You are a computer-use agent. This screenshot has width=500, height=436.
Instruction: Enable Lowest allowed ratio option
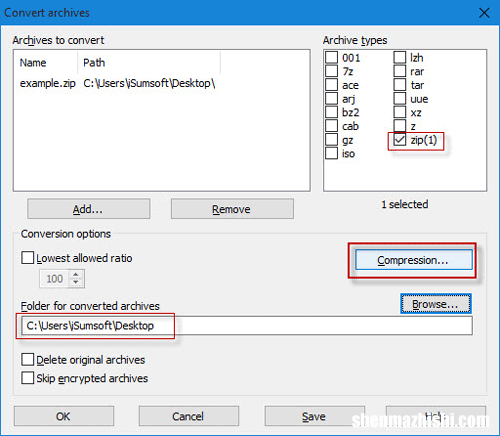click(x=27, y=258)
